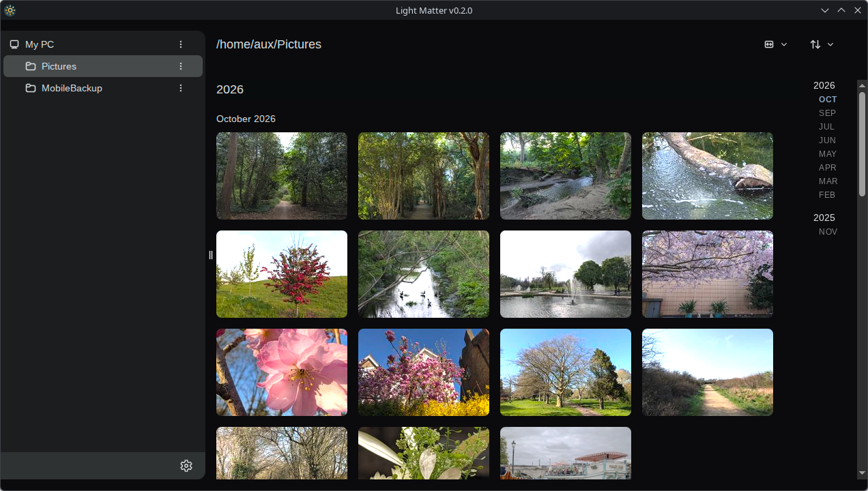Click the sidebar resize handle
Screen dimensions: 868x491
(211, 255)
